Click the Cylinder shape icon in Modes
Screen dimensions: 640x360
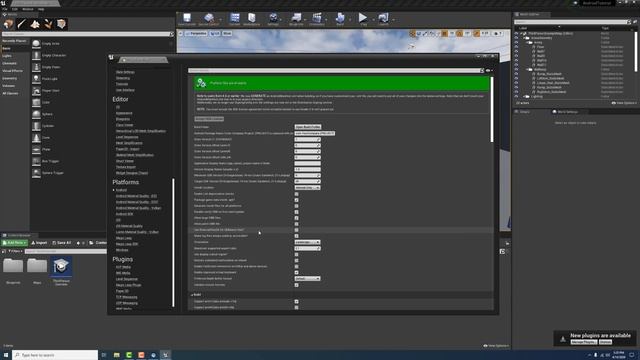36,126
